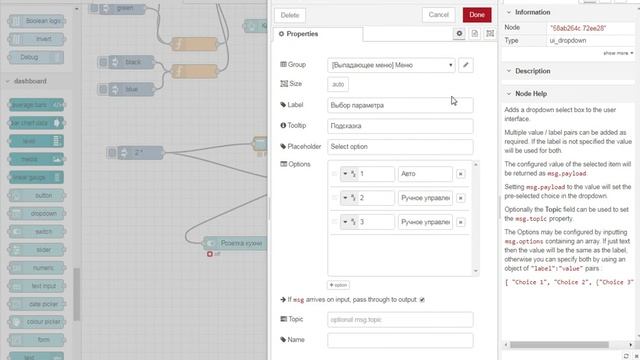This screenshot has width=640, height=360.
Task: Select the linear gauge dashboard node
Action: tap(37, 178)
